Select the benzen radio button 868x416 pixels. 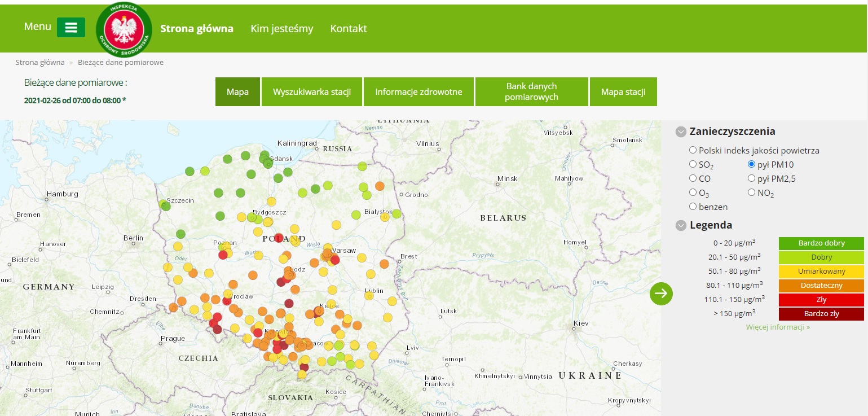pos(693,207)
